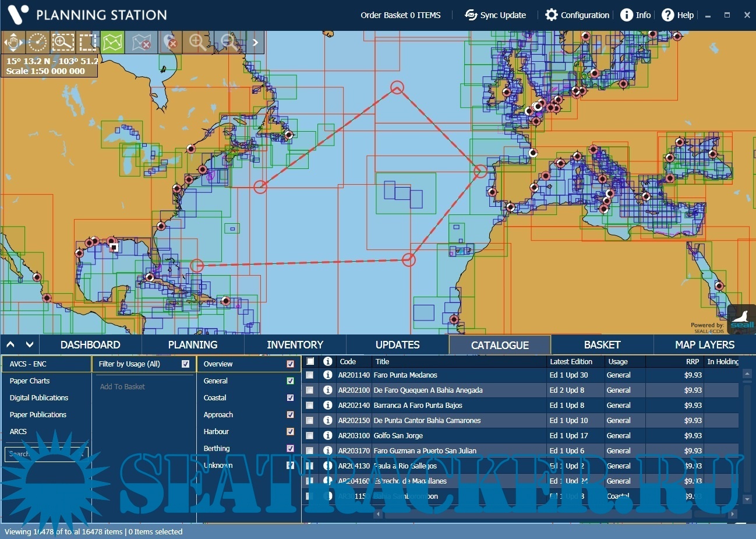756x539 pixels.
Task: Toggle the Harbour usage checkbox
Action: tap(290, 432)
